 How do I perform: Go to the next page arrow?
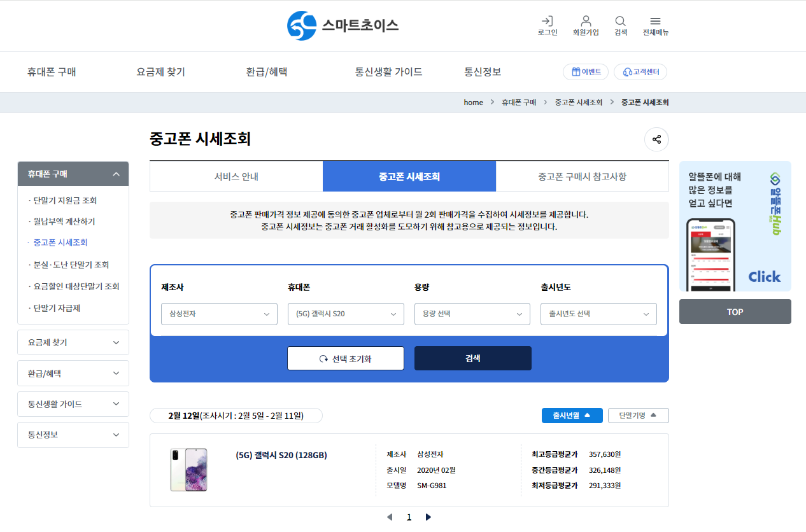(x=428, y=517)
